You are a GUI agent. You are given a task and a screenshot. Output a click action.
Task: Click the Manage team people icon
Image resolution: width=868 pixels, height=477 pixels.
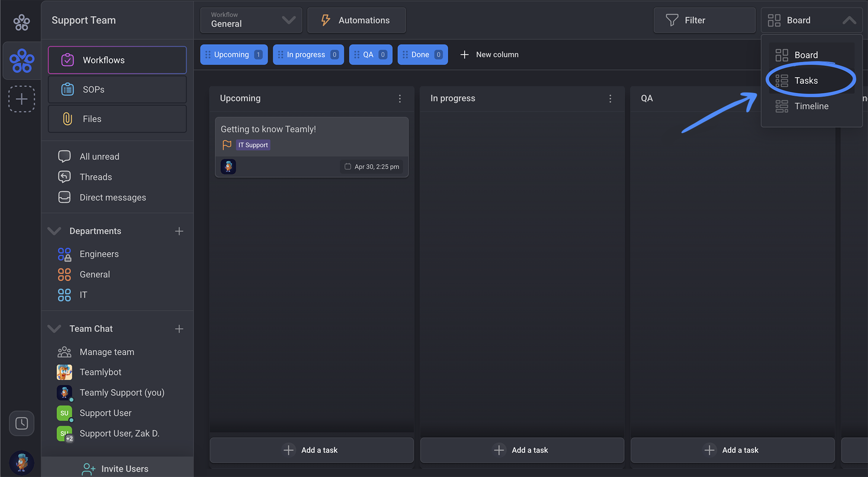64,352
